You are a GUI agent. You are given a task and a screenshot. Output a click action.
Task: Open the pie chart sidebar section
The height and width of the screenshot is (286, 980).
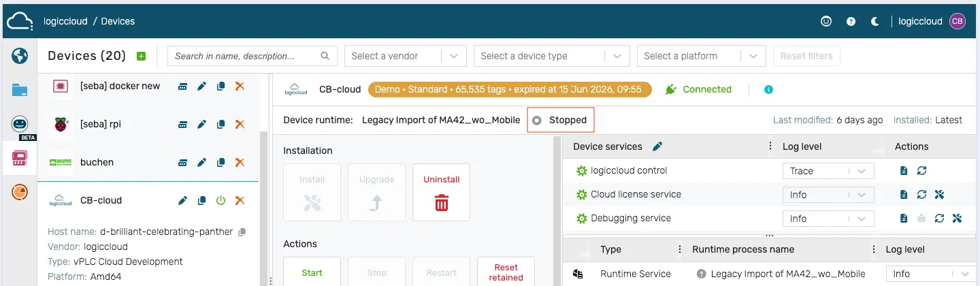(x=20, y=193)
